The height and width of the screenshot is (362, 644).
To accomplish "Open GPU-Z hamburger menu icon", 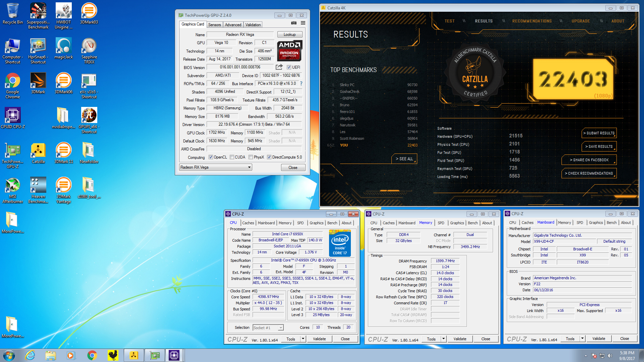I will point(303,23).
